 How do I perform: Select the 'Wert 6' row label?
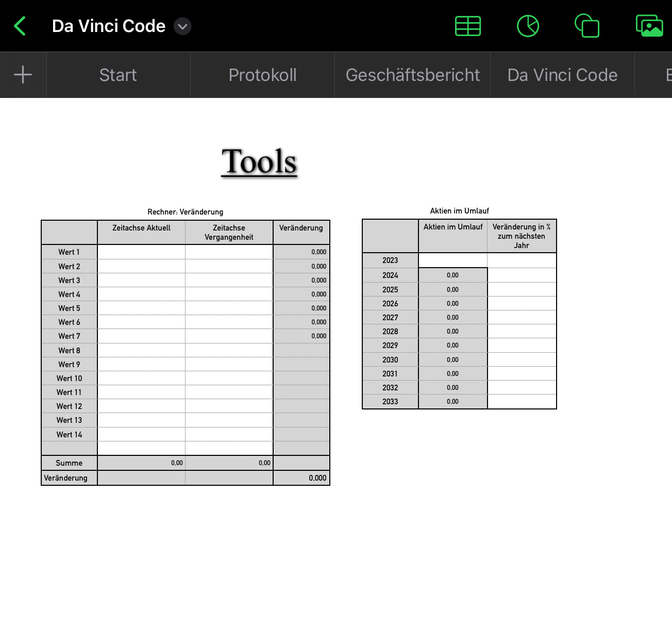click(x=69, y=322)
